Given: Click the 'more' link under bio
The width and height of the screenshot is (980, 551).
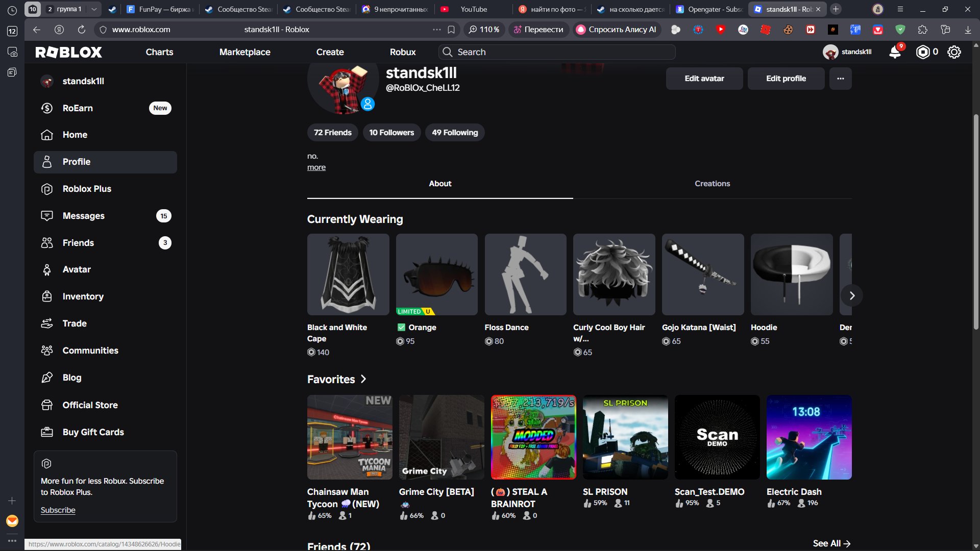Looking at the screenshot, I should click(x=316, y=167).
